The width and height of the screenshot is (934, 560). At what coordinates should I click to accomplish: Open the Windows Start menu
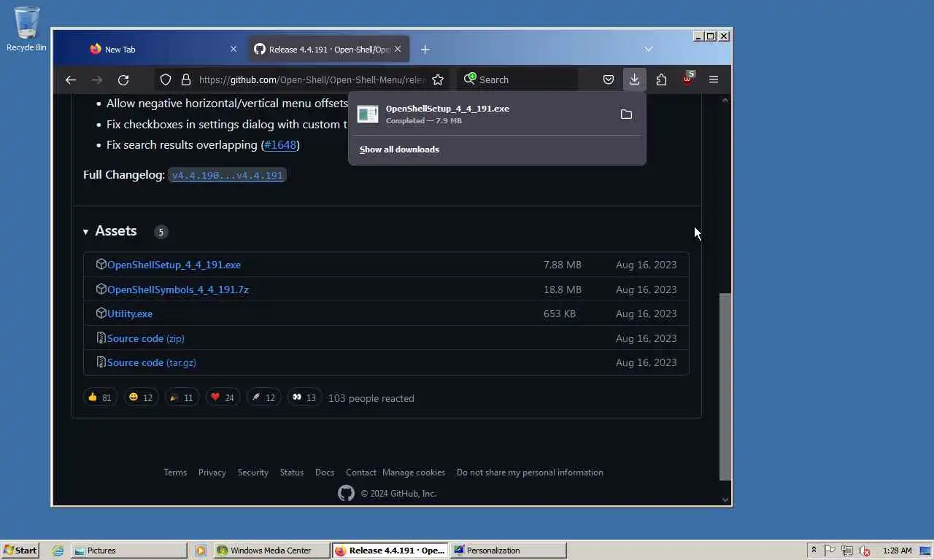pyautogui.click(x=20, y=551)
